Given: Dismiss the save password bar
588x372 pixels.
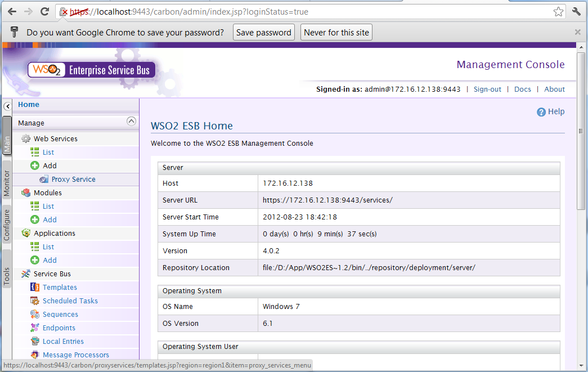Looking at the screenshot, I should (x=578, y=32).
